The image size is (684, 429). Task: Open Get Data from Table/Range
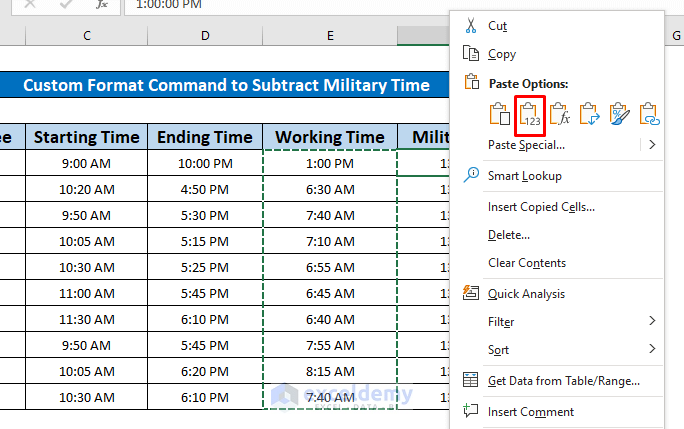click(x=563, y=381)
